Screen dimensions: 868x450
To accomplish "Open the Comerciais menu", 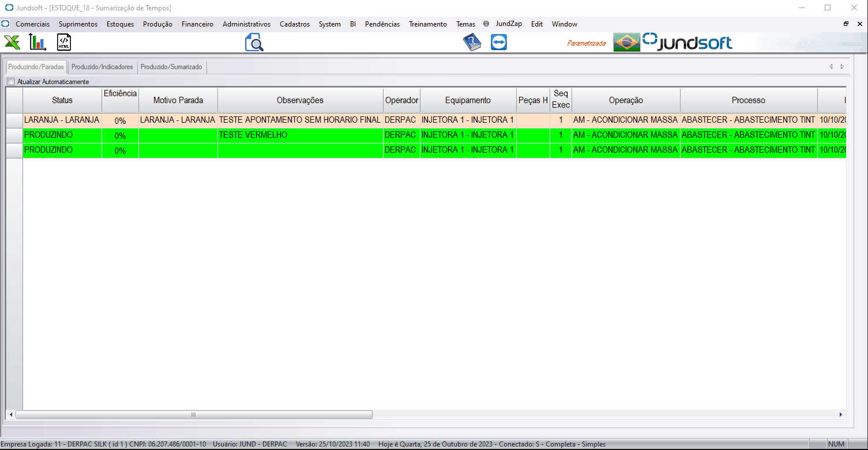I will 32,24.
